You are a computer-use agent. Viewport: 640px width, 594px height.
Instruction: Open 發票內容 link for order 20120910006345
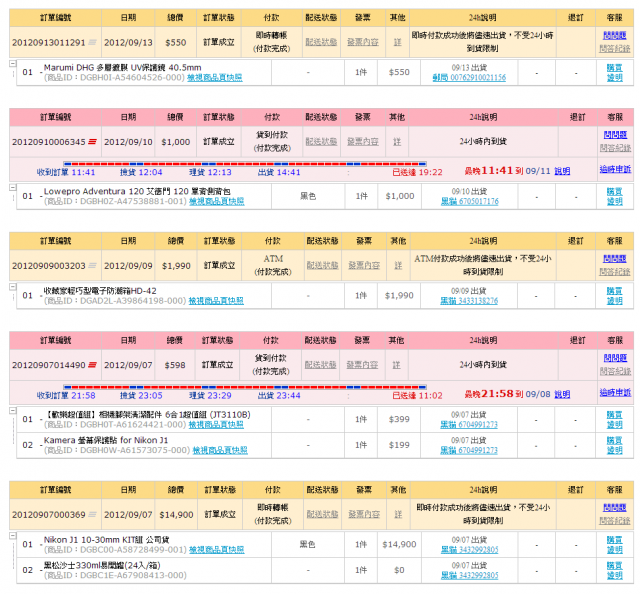pyautogui.click(x=363, y=142)
